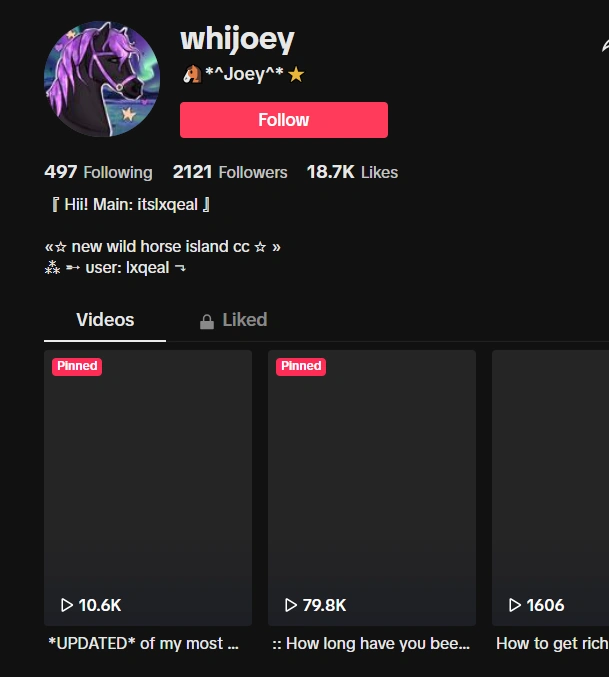The image size is (609, 677).
Task: Click the play icon on 10.6K video
Action: [x=66, y=605]
